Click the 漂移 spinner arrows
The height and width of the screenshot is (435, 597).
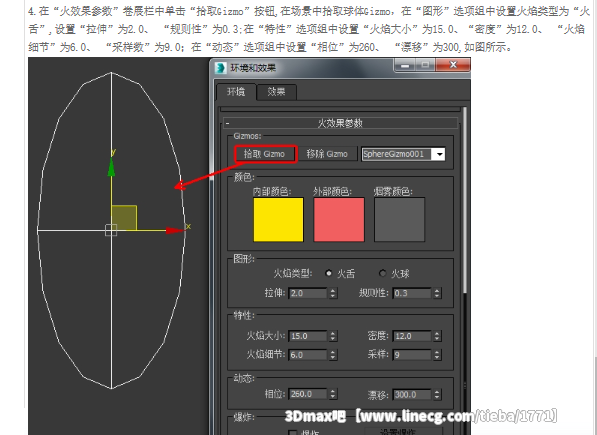click(x=437, y=395)
